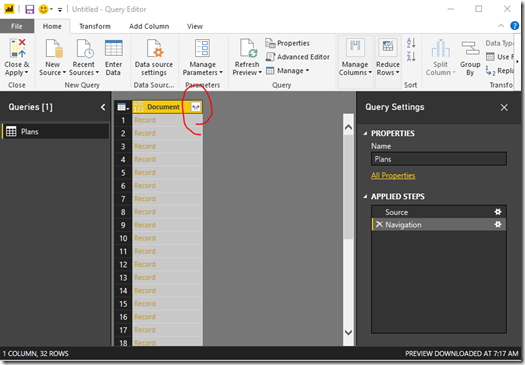Switch to the Home tab
Image resolution: width=525 pixels, height=365 pixels.
pos(52,26)
